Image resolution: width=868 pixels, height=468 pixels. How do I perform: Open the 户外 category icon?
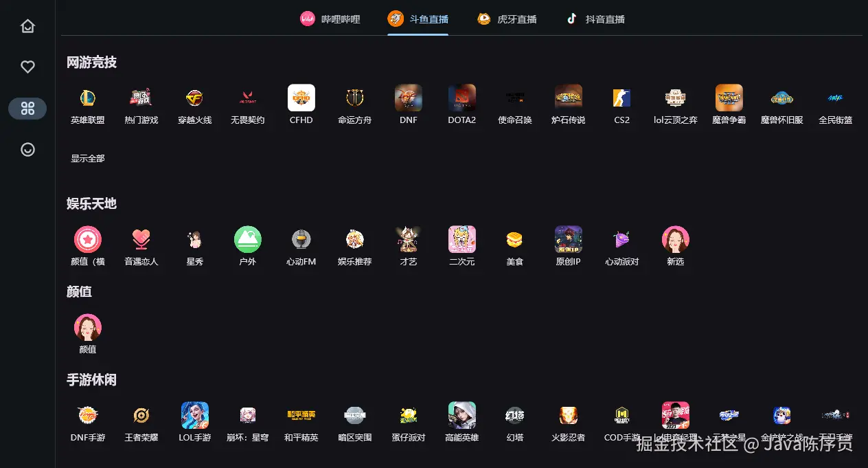pyautogui.click(x=248, y=239)
